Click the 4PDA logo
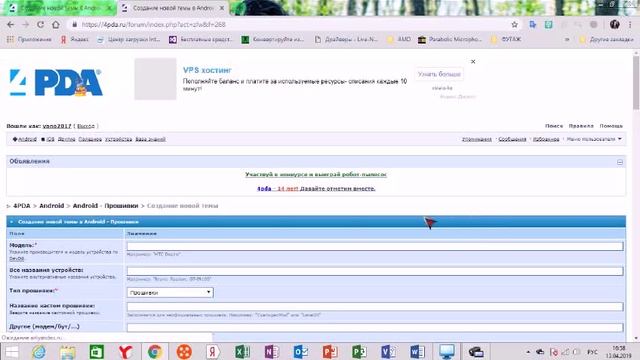This screenshot has height=360, width=640. (x=56, y=82)
